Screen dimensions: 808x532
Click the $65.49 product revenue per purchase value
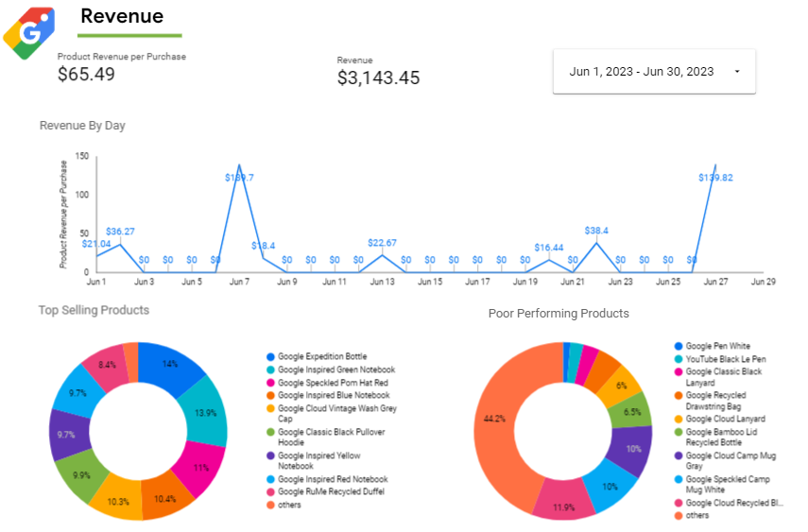[x=86, y=75]
